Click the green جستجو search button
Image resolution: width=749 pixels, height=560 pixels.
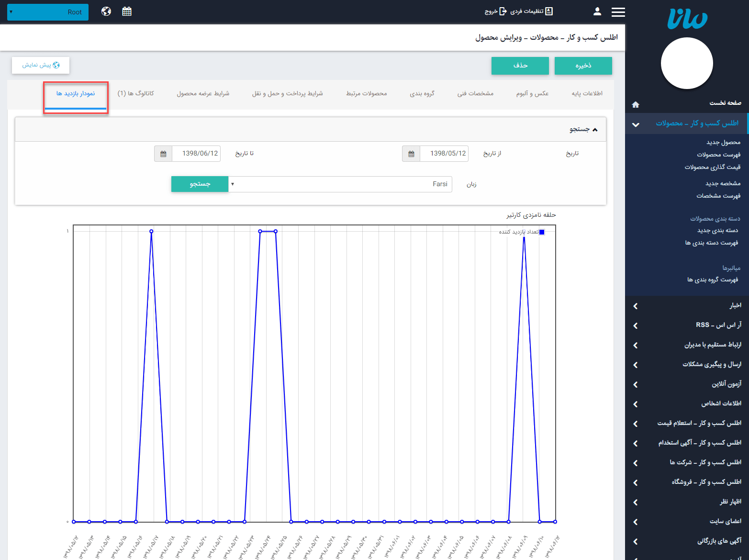point(200,184)
